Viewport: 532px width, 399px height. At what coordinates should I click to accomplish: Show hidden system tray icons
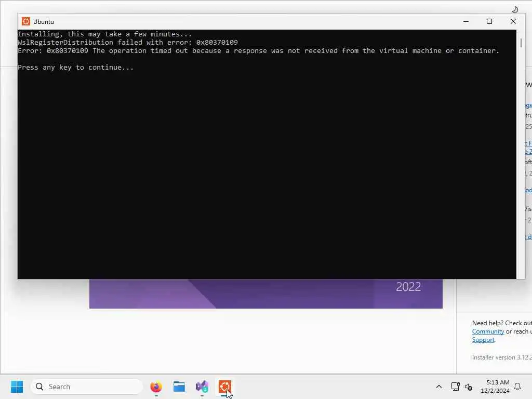click(x=438, y=387)
